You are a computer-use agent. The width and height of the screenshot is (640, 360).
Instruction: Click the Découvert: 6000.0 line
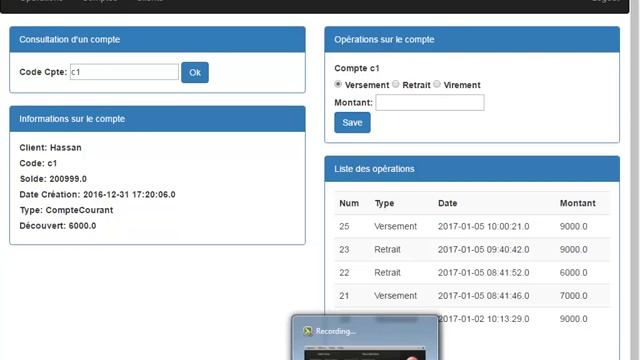58,226
